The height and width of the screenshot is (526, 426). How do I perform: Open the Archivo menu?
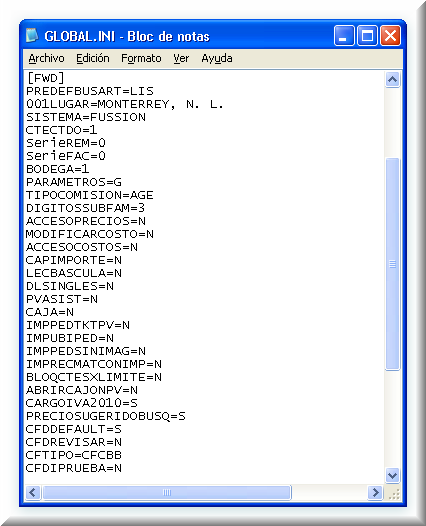46,58
